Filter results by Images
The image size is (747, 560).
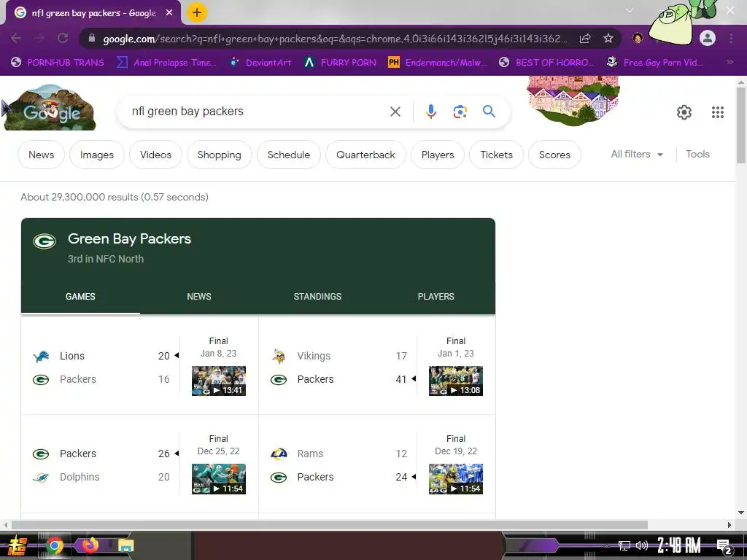click(x=97, y=155)
